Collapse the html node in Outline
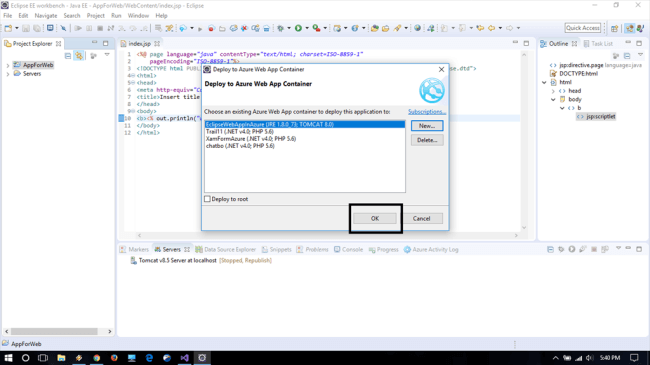Image resolution: width=650 pixels, height=365 pixels. tap(544, 83)
